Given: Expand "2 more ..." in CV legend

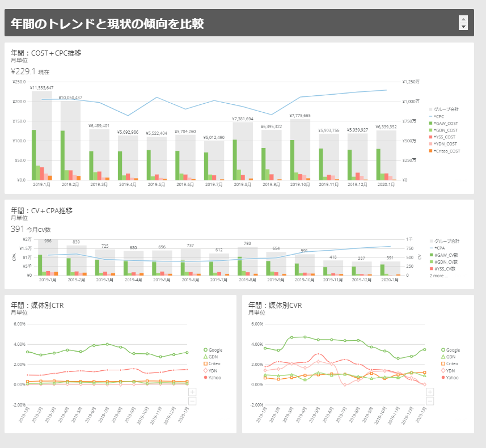Looking at the screenshot, I should [438, 276].
